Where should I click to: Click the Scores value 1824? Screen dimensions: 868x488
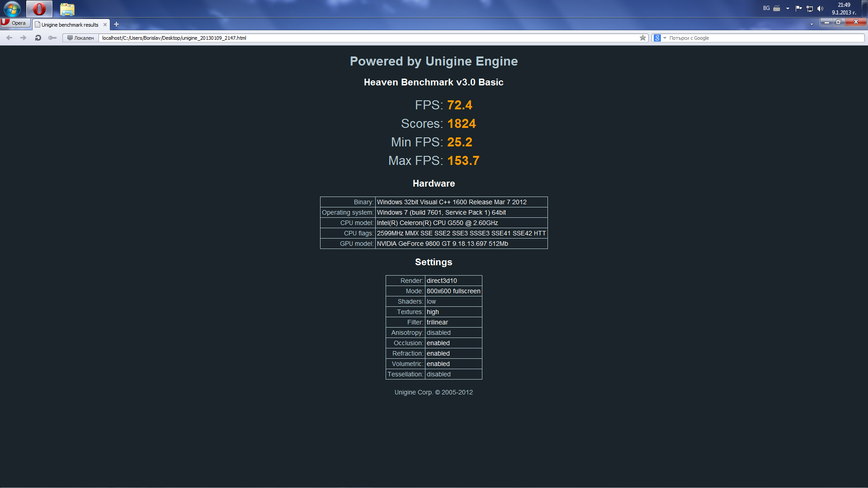coord(461,123)
